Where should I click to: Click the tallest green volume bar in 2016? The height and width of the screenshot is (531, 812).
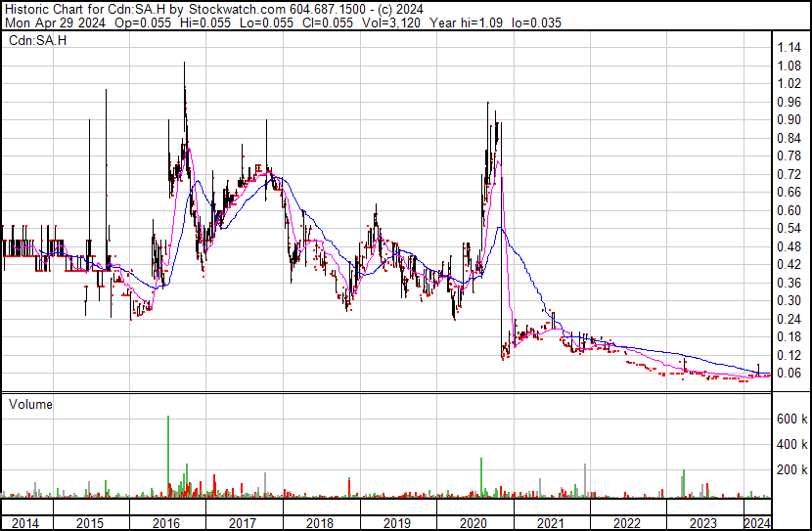click(x=168, y=456)
